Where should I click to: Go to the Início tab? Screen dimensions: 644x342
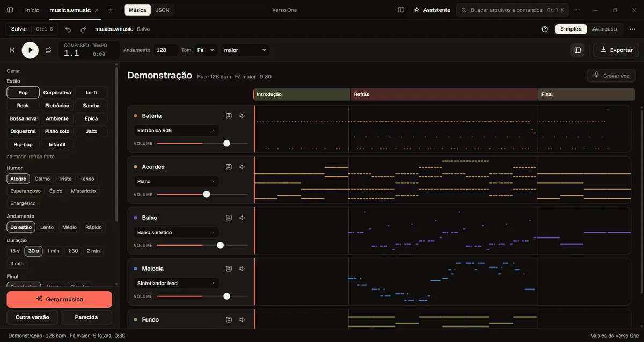(32, 10)
